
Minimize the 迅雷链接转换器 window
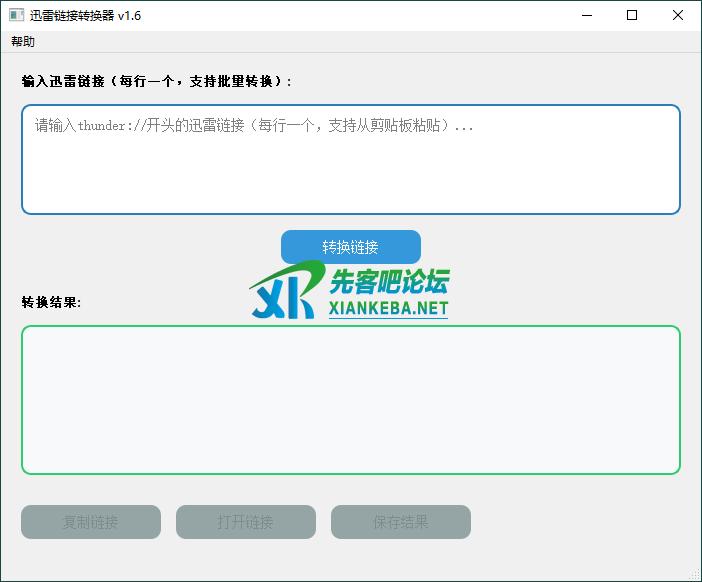point(586,15)
